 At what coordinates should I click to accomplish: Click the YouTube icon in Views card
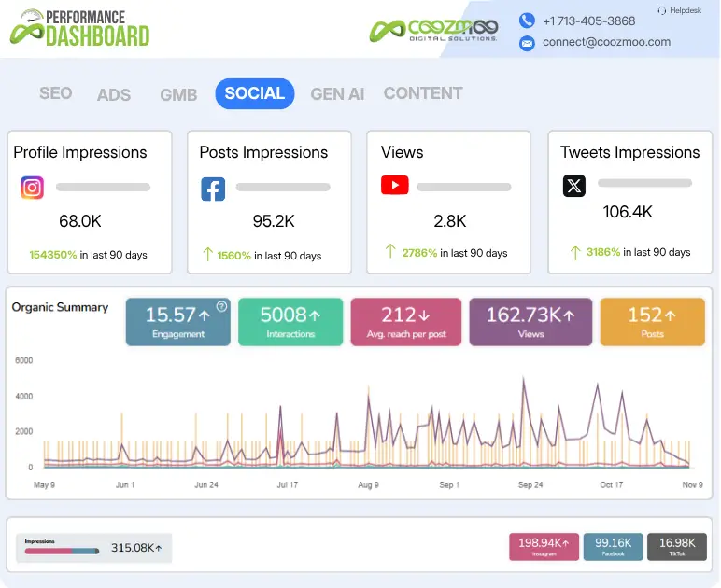click(x=394, y=185)
